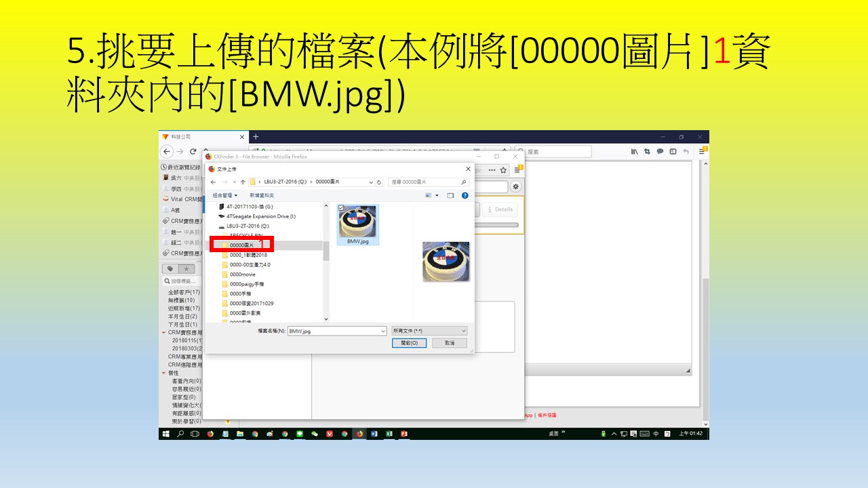Bookmark page with the star icon in CKFinder window

point(503,170)
